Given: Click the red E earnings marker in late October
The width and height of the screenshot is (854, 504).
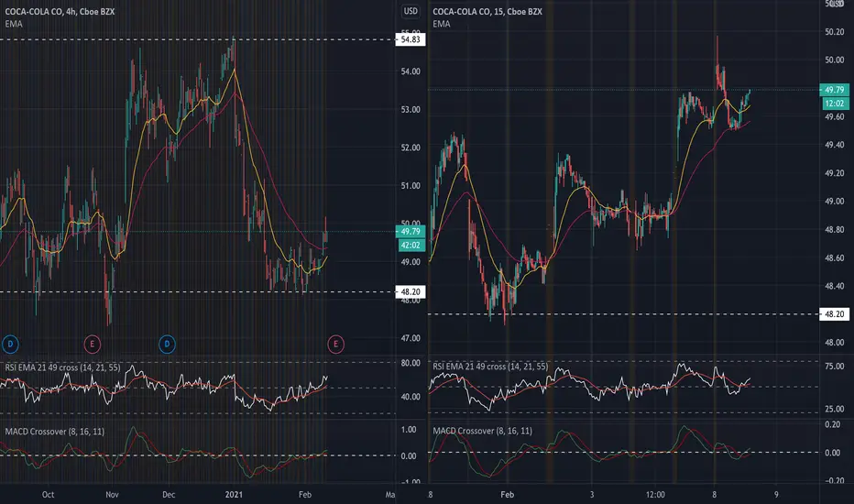Looking at the screenshot, I should coord(92,344).
